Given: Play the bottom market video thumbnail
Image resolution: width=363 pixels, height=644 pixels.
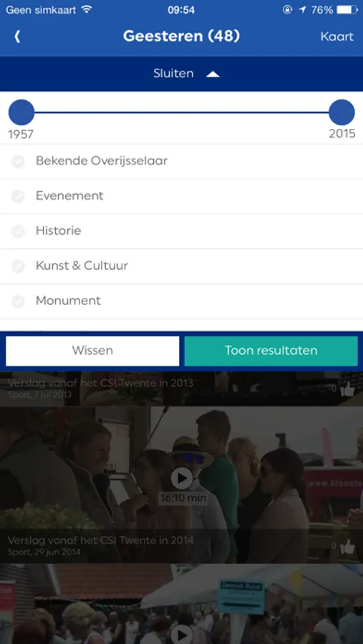Looking at the screenshot, I should tap(182, 635).
